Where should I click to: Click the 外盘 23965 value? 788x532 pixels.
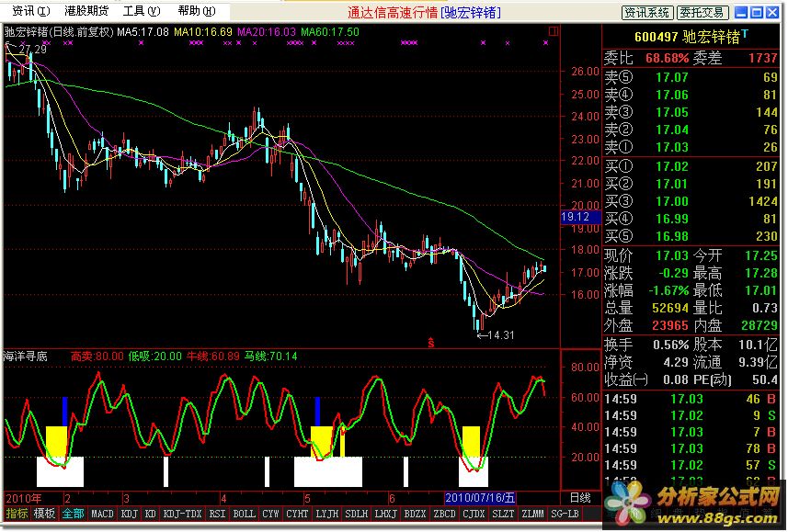670,325
